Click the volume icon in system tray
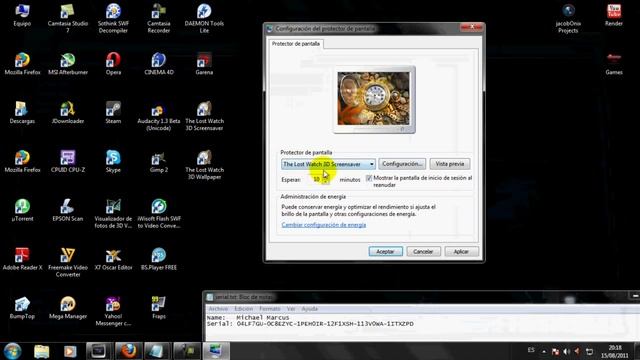This screenshot has height=360, width=640. click(x=567, y=351)
